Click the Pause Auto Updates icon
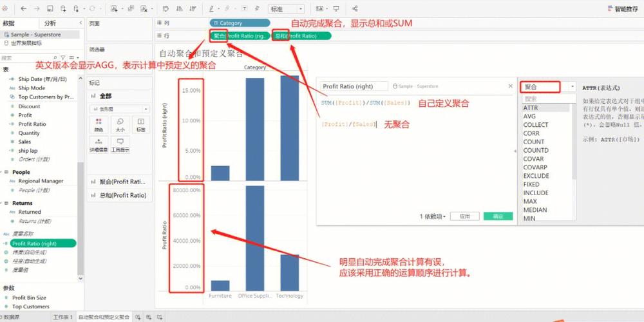This screenshot has width=644, height=322. [77, 8]
